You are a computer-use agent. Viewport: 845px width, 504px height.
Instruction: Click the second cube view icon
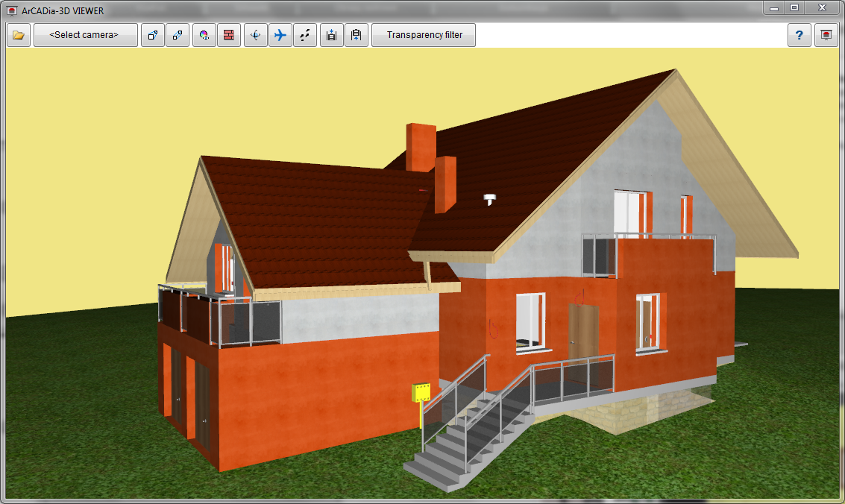point(177,35)
